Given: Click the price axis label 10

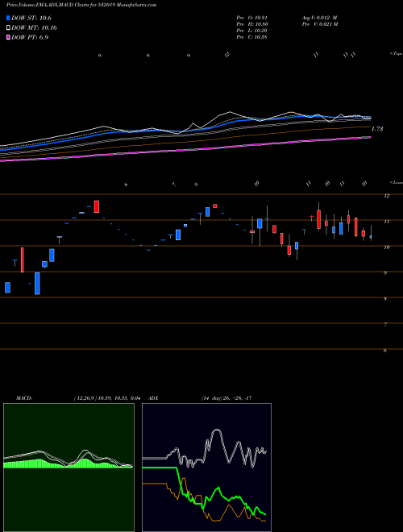Looking at the screenshot, I should 386,247.
